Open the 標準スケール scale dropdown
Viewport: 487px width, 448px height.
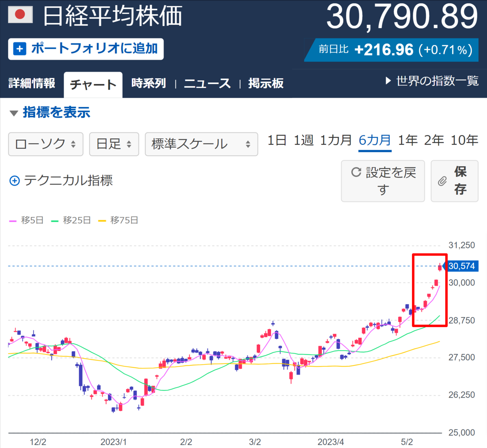(x=201, y=144)
